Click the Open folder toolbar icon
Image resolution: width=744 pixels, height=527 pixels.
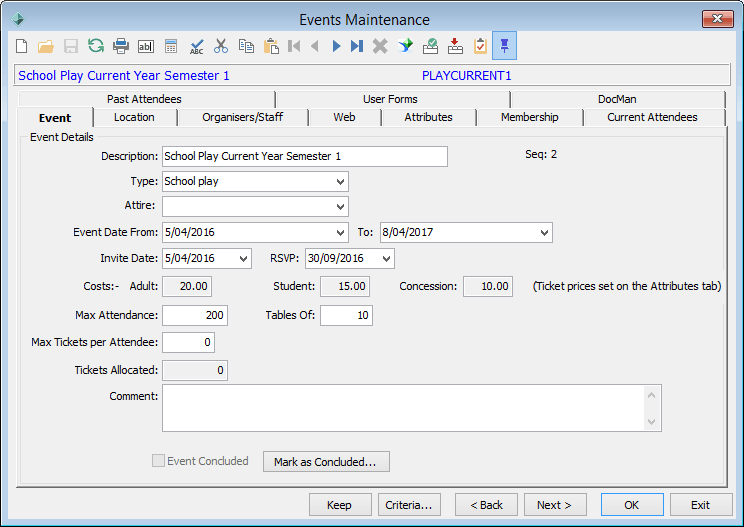tap(46, 46)
